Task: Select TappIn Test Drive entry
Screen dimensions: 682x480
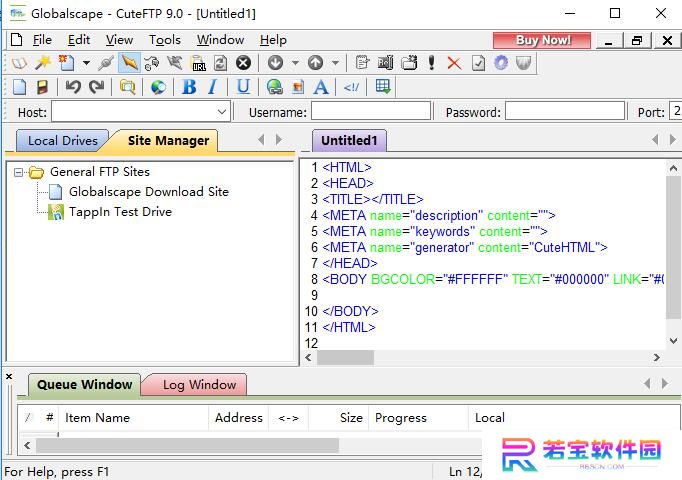Action: [x=120, y=212]
